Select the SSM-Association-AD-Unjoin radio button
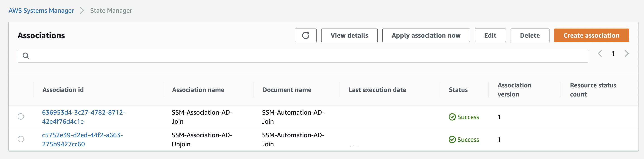 coord(21,139)
